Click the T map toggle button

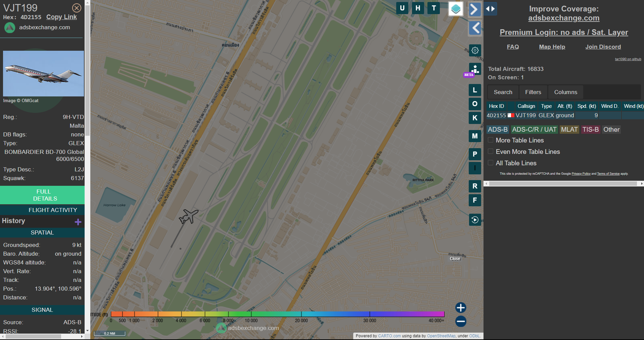[x=434, y=8]
